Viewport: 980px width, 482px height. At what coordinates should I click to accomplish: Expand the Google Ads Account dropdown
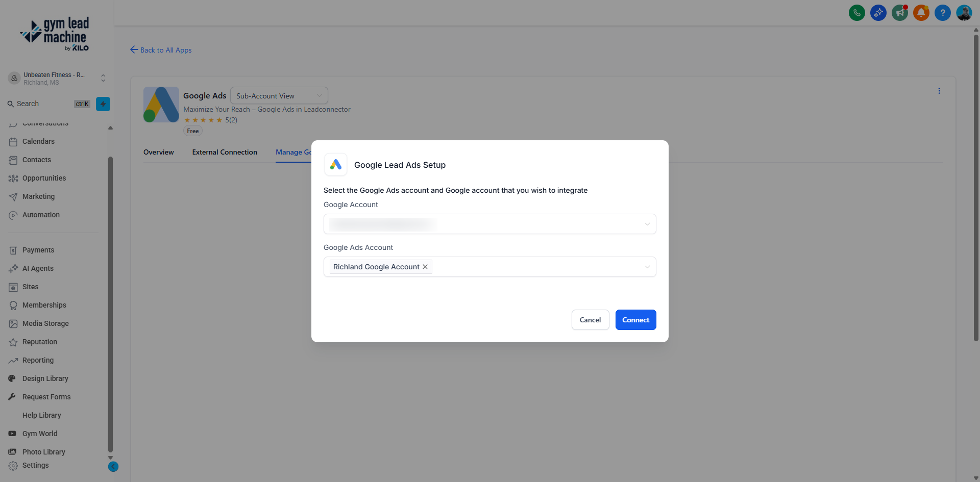[x=490, y=267]
